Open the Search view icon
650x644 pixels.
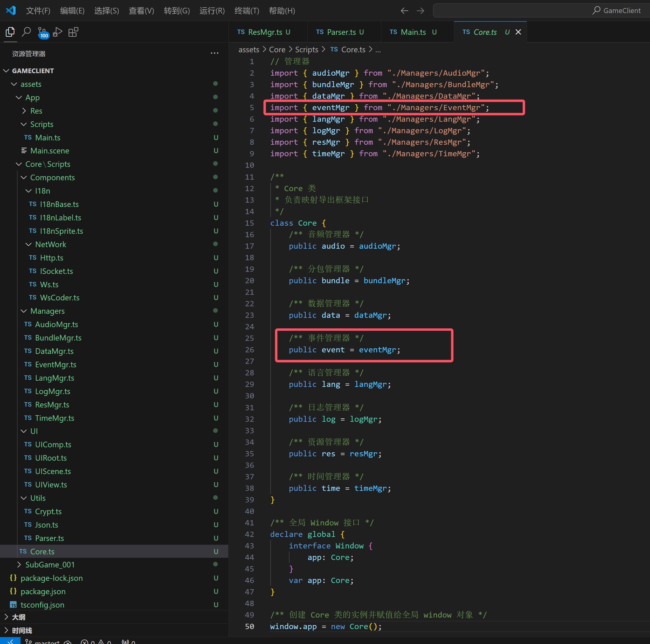pyautogui.click(x=26, y=32)
